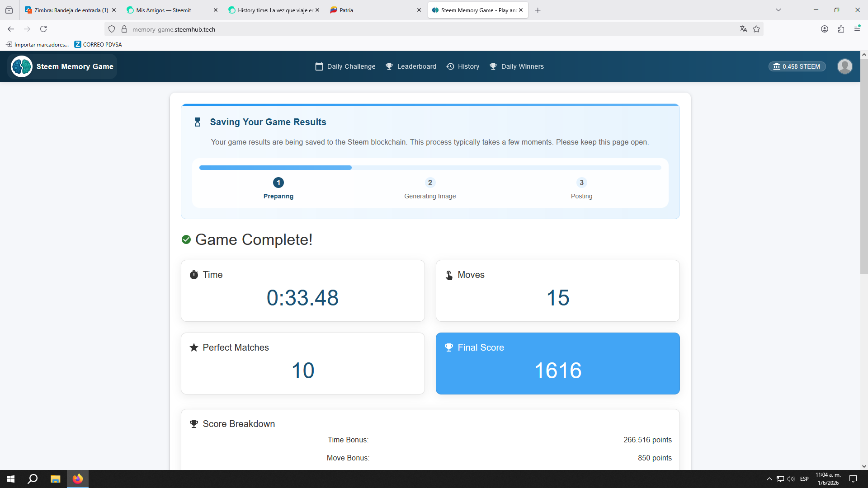868x488 pixels.
Task: Click step 2 Generating Image circle
Action: pyautogui.click(x=430, y=183)
